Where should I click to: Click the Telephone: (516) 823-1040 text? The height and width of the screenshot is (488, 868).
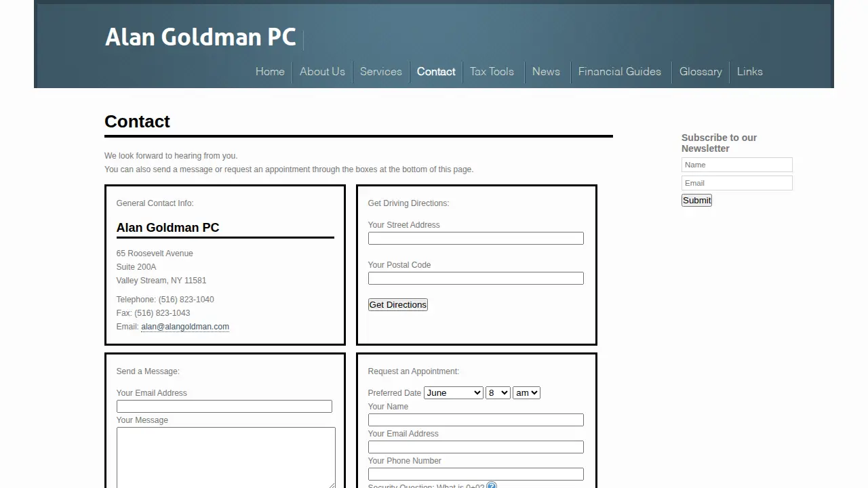pos(165,300)
